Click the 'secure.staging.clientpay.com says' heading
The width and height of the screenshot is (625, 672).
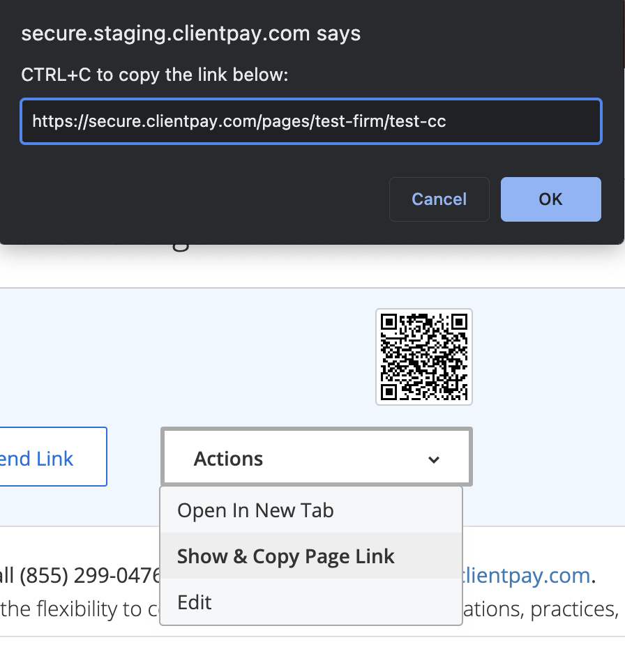[x=191, y=34]
